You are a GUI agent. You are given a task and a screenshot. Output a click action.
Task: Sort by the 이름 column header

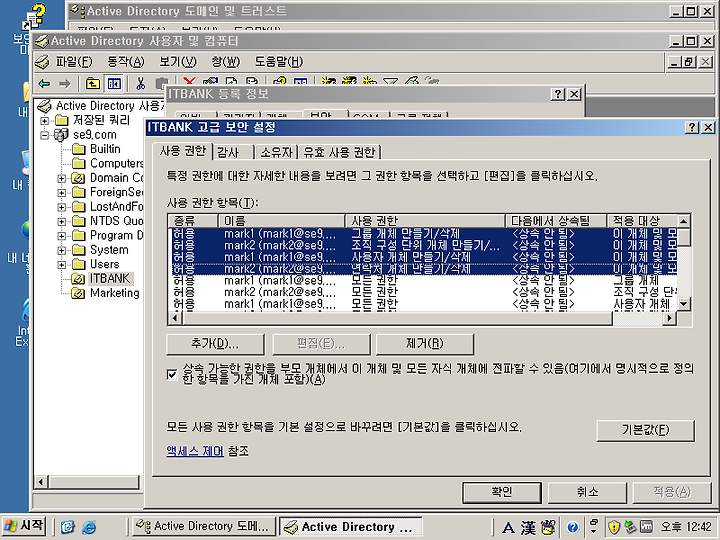click(x=281, y=221)
